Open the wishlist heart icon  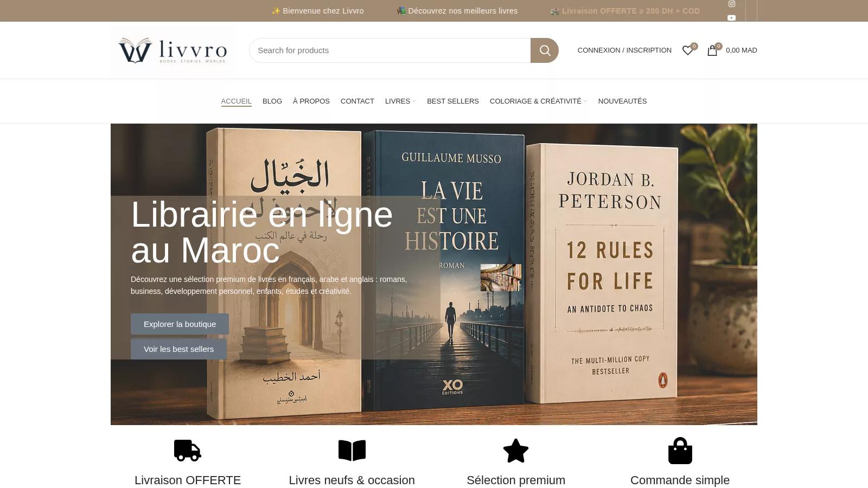(x=687, y=50)
